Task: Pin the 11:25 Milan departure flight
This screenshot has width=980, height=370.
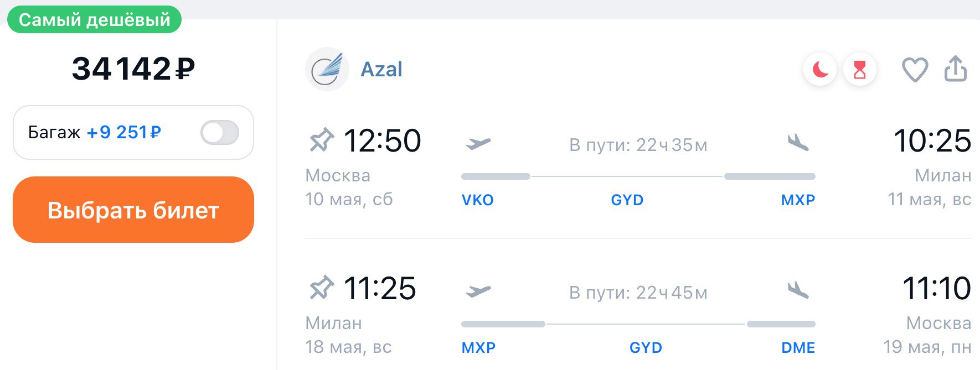Action: tap(322, 288)
